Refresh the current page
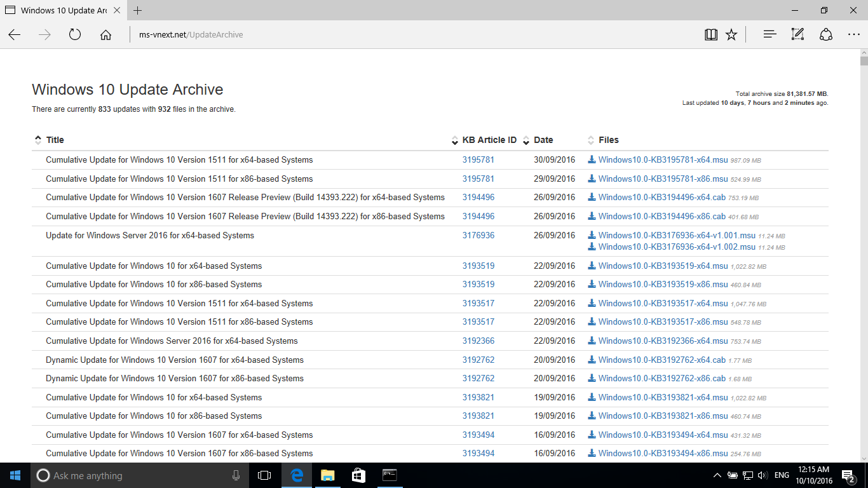Screen dimensions: 868x488 click(75, 35)
